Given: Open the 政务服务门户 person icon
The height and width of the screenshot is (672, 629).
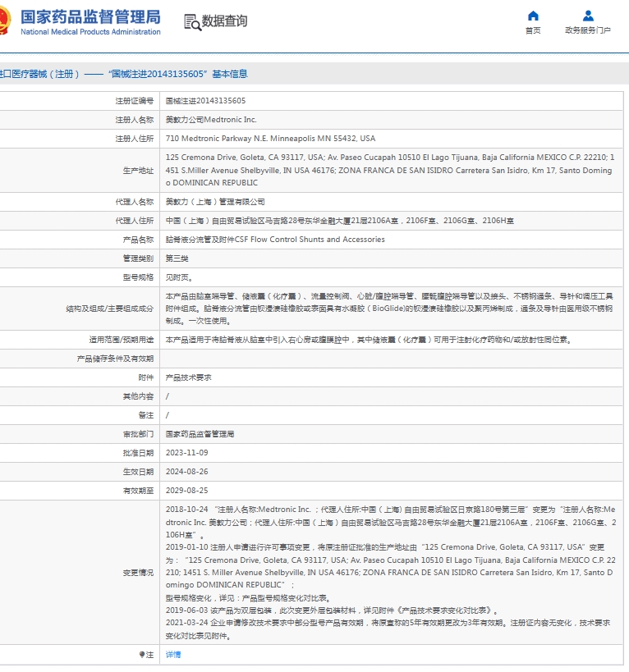Looking at the screenshot, I should pos(588,16).
